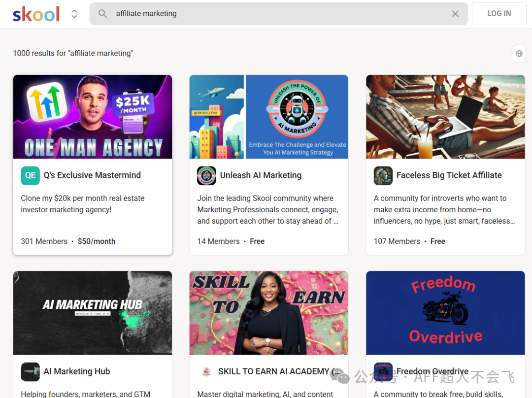Open the community switcher chevrons beside Skool logo
This screenshot has height=398, width=532.
[74, 14]
